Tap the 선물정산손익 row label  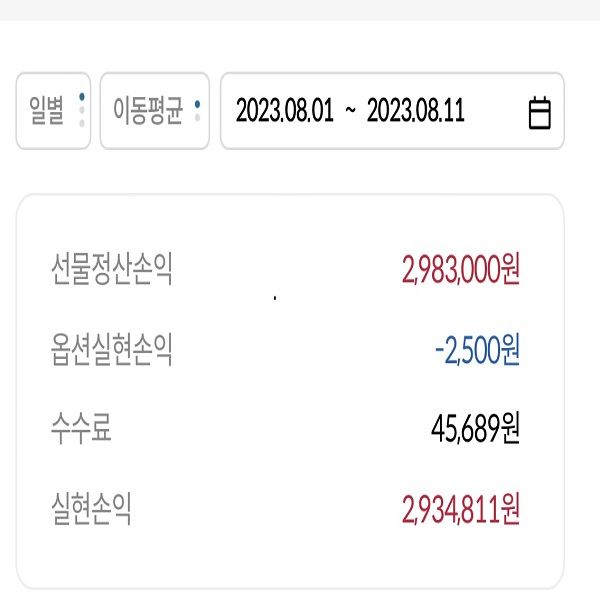[111, 270]
